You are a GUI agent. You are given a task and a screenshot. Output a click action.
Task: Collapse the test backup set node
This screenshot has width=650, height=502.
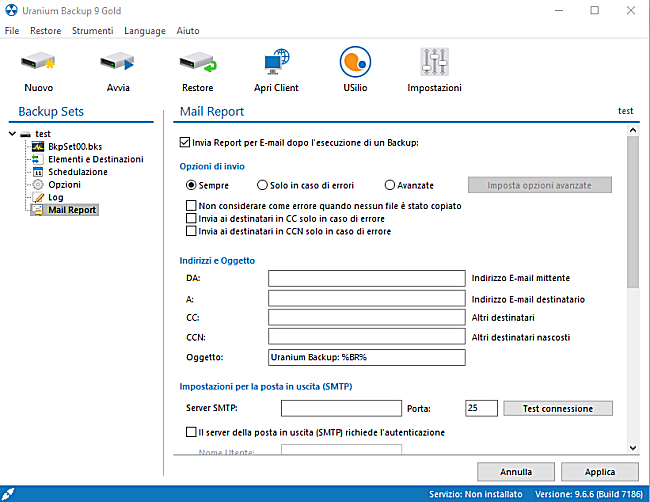tap(12, 134)
